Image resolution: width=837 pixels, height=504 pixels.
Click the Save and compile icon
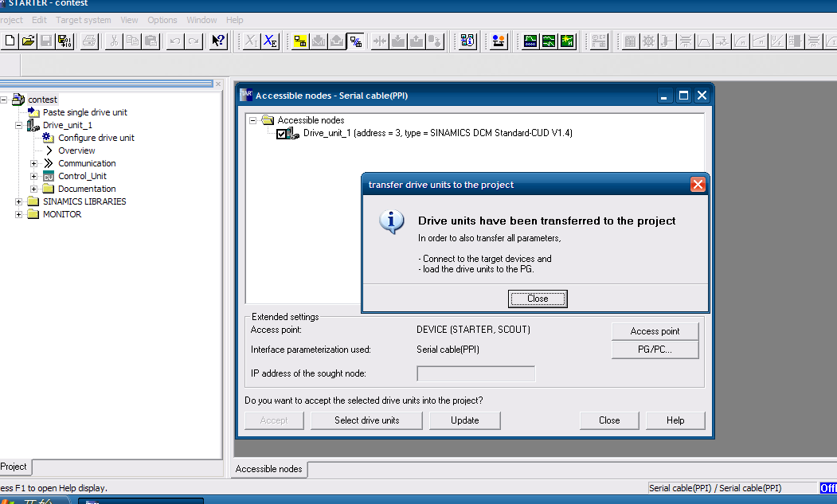point(65,41)
